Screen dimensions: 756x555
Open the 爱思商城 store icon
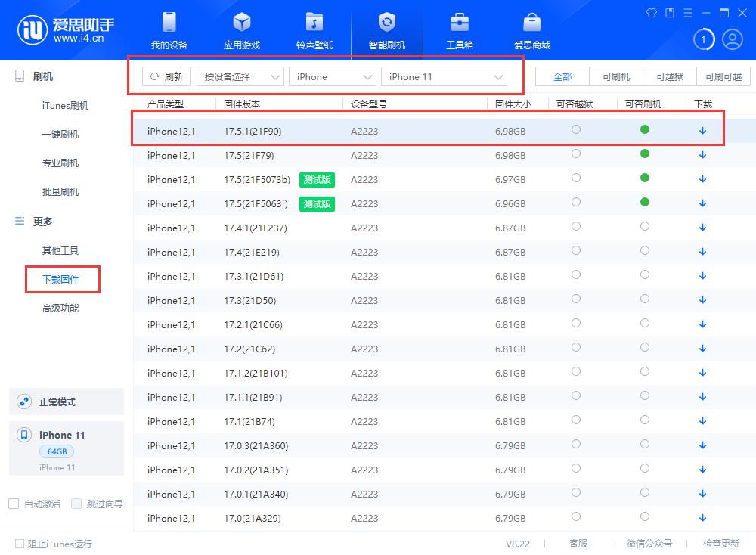[531, 30]
